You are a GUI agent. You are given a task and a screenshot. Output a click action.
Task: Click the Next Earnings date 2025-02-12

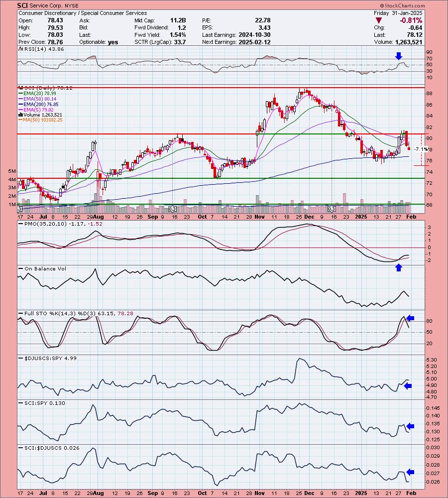255,42
